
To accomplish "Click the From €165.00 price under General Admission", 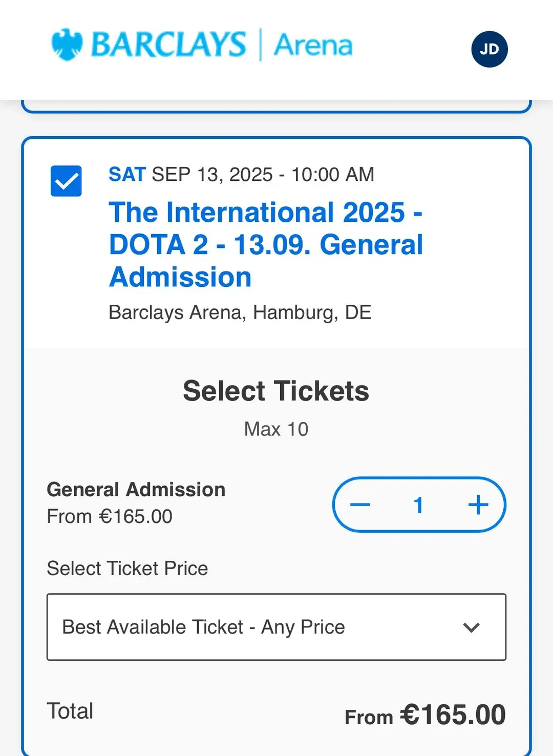I will click(110, 516).
